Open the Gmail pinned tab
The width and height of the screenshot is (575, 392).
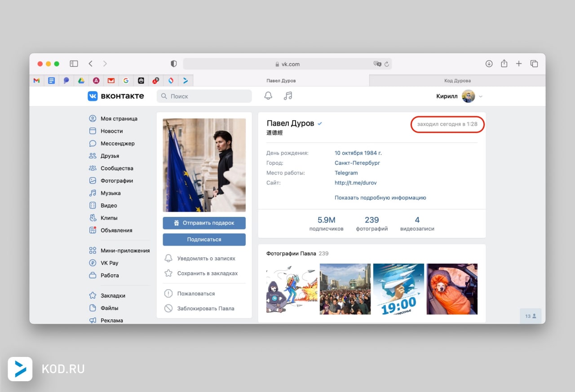point(37,81)
